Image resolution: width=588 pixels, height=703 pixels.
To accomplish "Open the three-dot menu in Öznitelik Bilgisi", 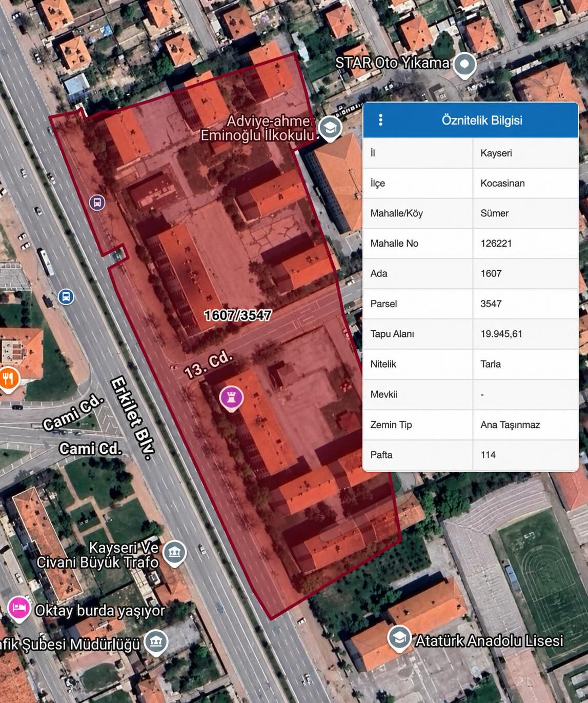I will [x=380, y=120].
